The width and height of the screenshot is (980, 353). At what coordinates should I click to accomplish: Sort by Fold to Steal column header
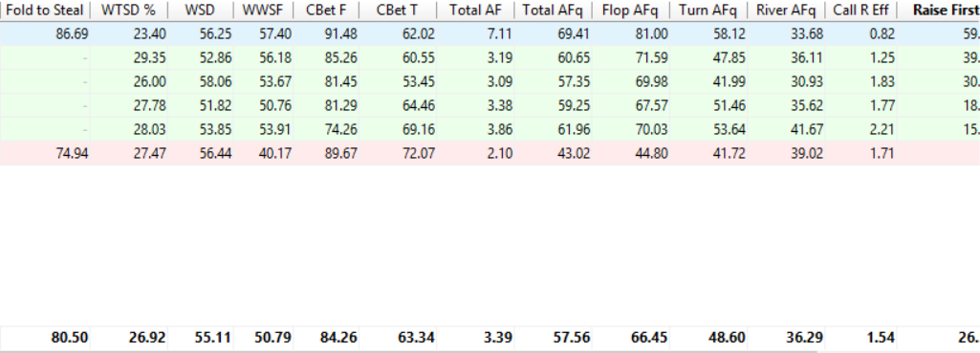45,10
